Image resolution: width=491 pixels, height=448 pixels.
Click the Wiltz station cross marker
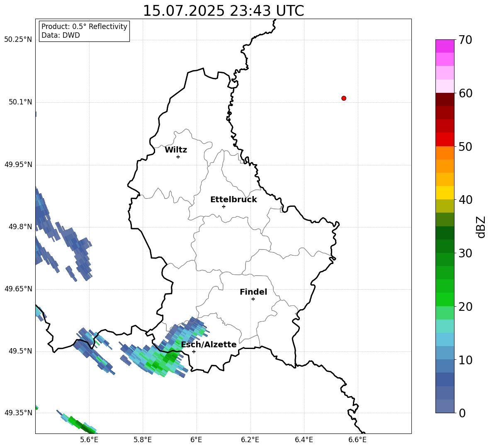(178, 157)
